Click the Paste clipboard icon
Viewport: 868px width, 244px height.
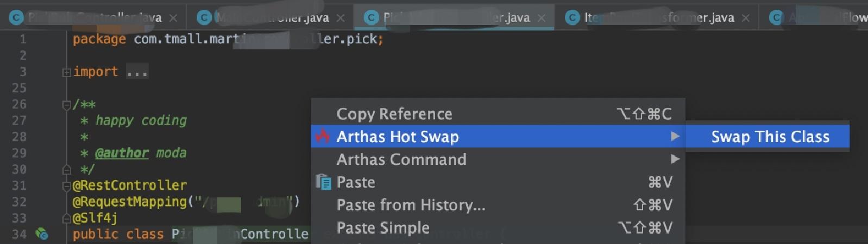tap(323, 182)
